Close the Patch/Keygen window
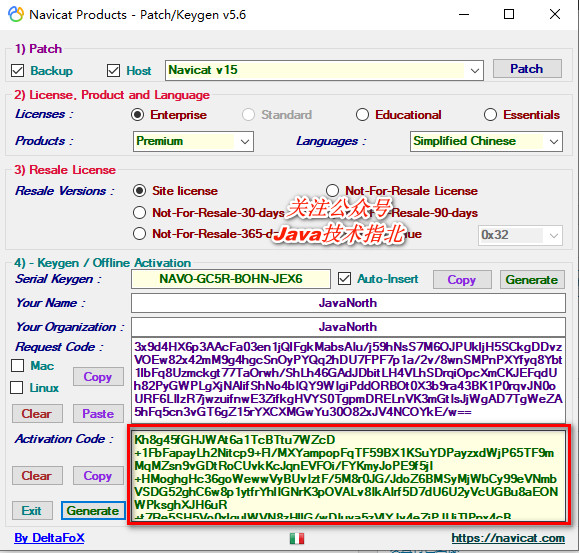The height and width of the screenshot is (553, 579). (555, 14)
